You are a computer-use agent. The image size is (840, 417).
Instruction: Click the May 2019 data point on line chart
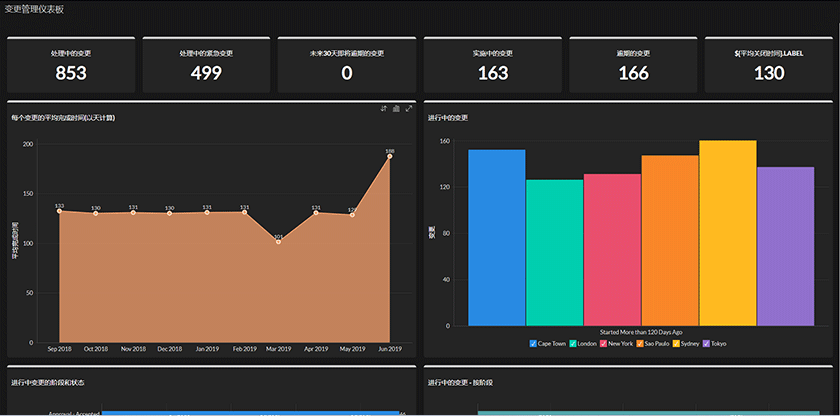point(352,215)
